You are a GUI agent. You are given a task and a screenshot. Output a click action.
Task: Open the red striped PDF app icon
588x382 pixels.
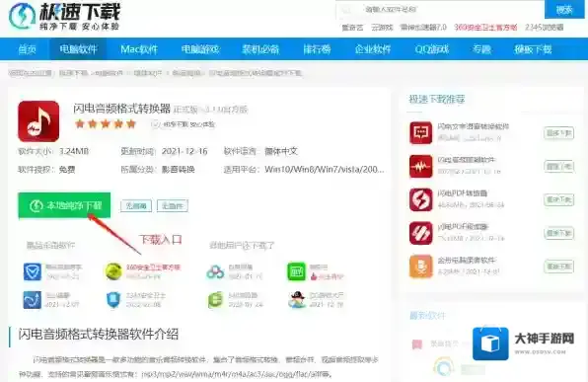pyautogui.click(x=420, y=233)
